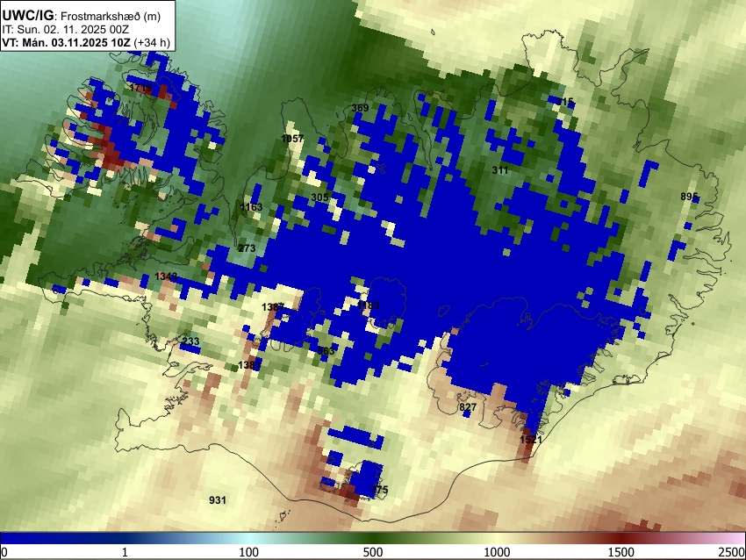Click the map title 'UWC/IG: Frostmarkshæð (m)'
The width and height of the screenshot is (746, 560).
tap(82, 16)
